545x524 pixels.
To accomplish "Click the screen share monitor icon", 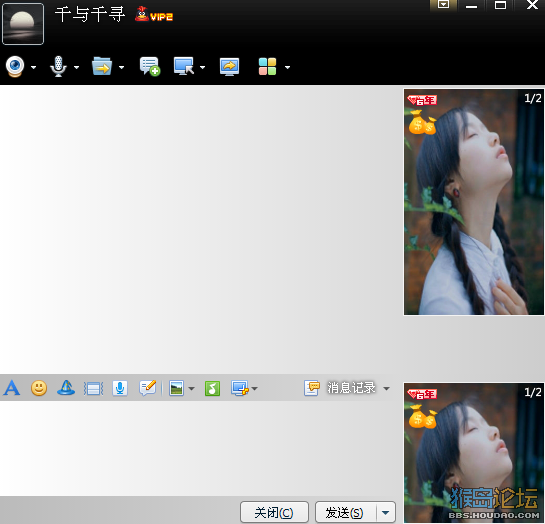I will [229, 67].
